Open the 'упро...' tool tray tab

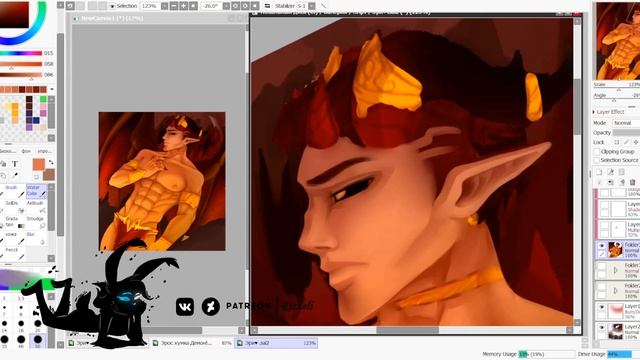[44, 151]
